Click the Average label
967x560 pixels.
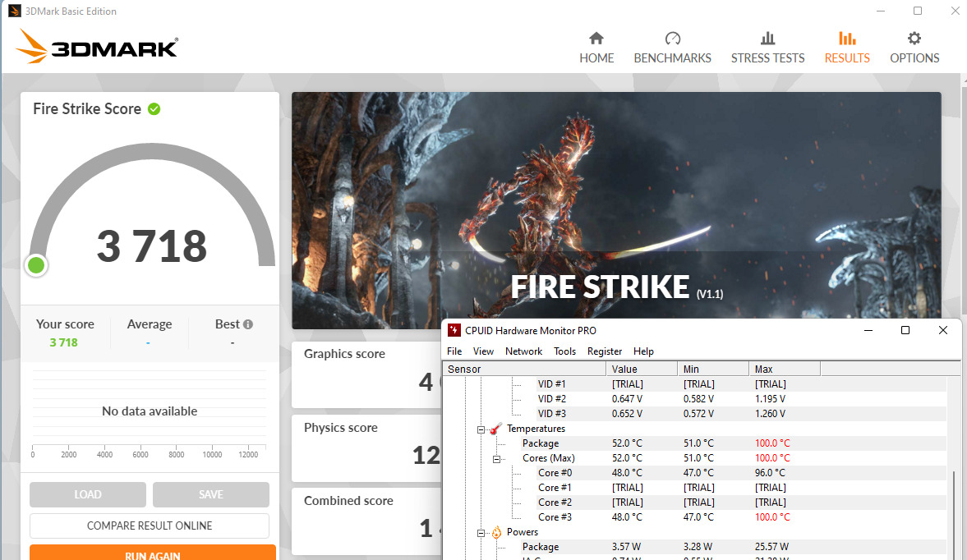coord(150,324)
